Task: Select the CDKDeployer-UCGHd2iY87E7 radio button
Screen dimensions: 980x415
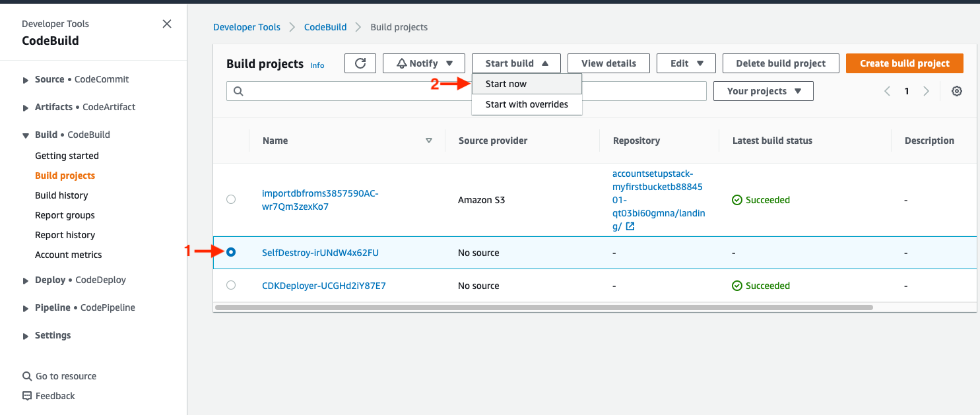Action: 231,285
